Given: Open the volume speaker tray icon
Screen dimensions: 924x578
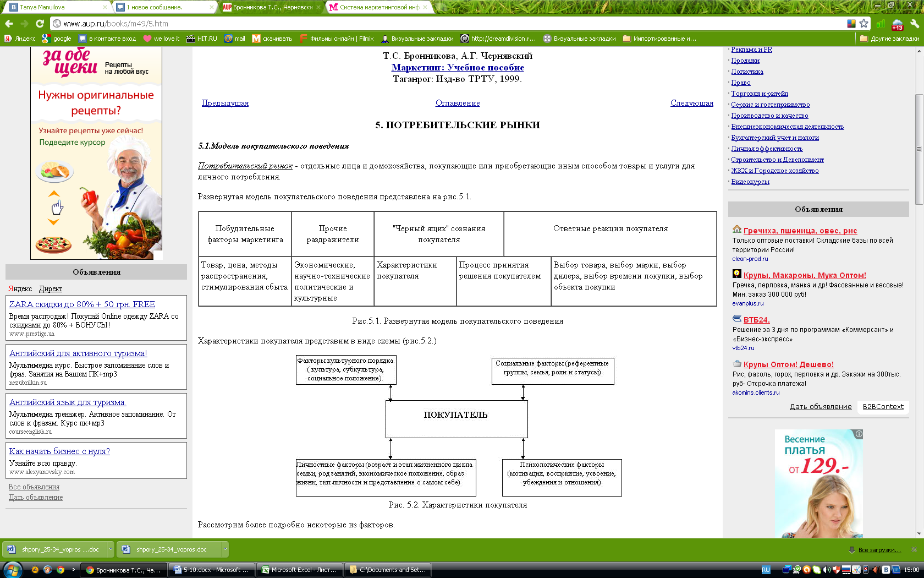Looking at the screenshot, I should [826, 570].
